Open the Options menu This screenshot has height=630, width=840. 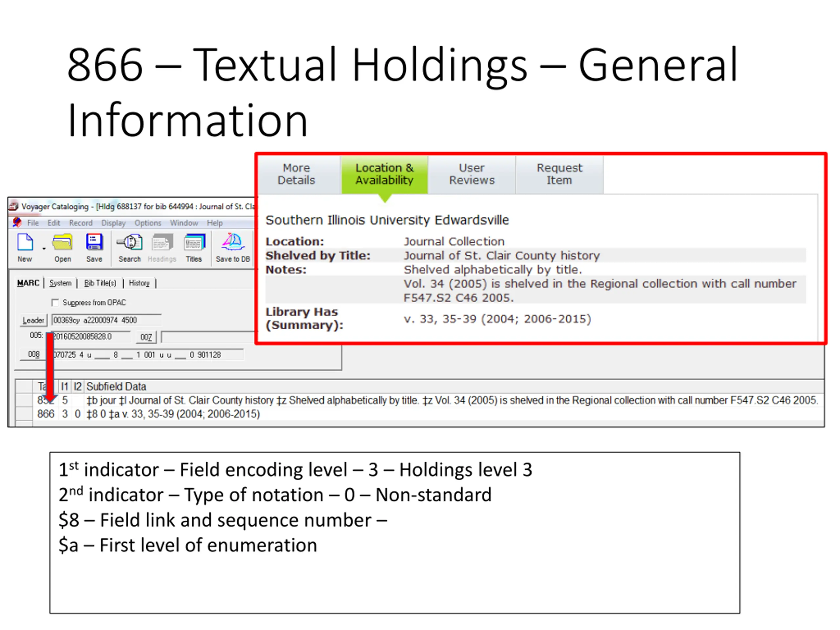148,223
